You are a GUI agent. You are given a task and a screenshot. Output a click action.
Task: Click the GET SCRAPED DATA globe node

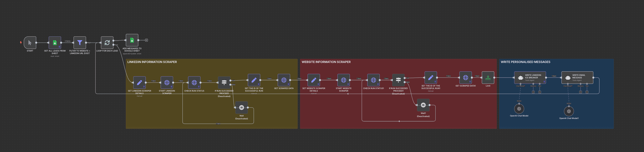click(284, 80)
